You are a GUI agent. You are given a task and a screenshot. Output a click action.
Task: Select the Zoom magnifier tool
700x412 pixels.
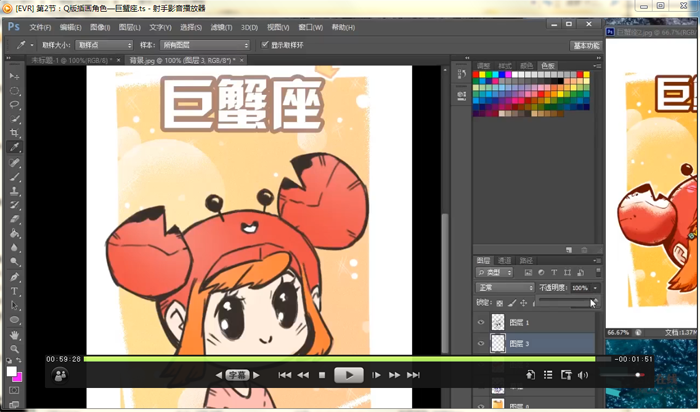coord(15,348)
